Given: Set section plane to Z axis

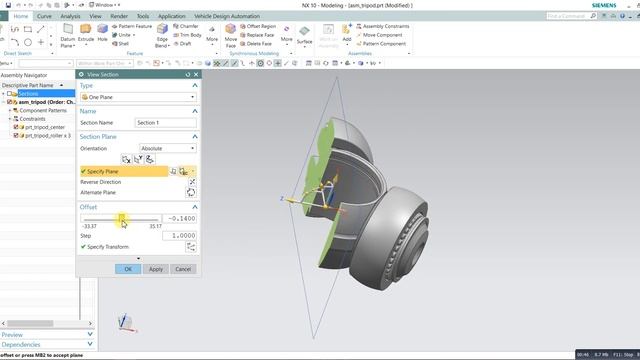Looking at the screenshot, I should pyautogui.click(x=150, y=160).
